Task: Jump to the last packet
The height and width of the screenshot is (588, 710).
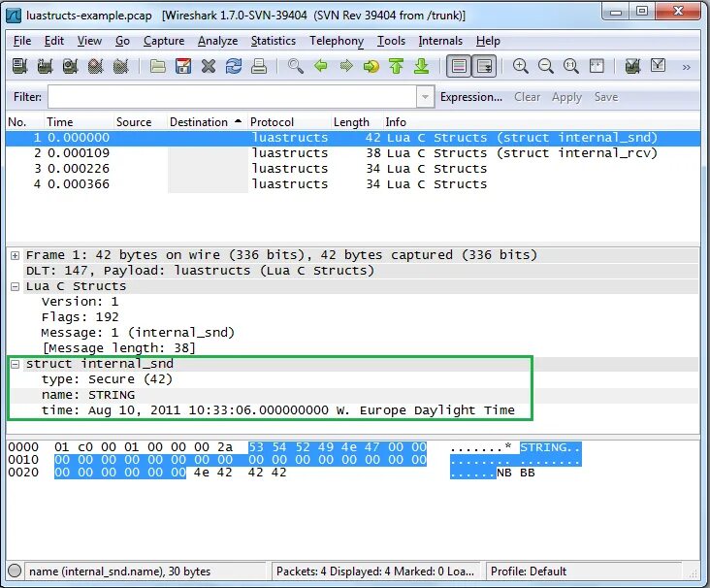Action: 422,66
